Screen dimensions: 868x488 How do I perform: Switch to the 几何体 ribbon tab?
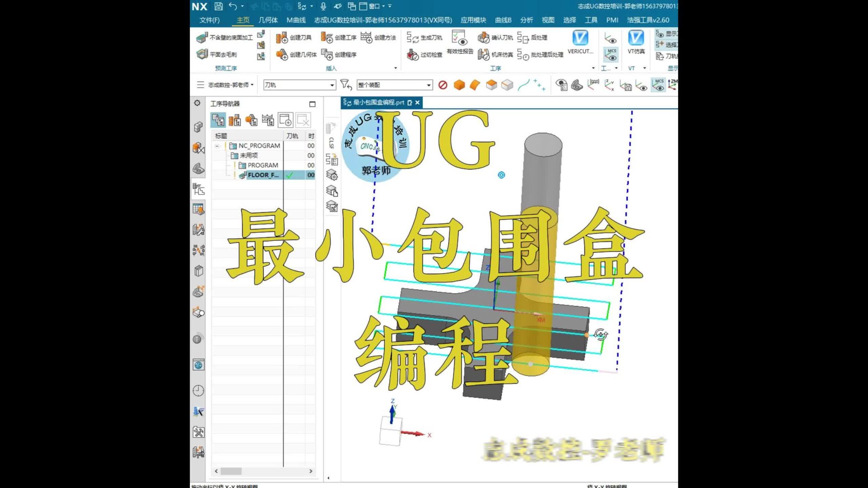click(x=268, y=20)
